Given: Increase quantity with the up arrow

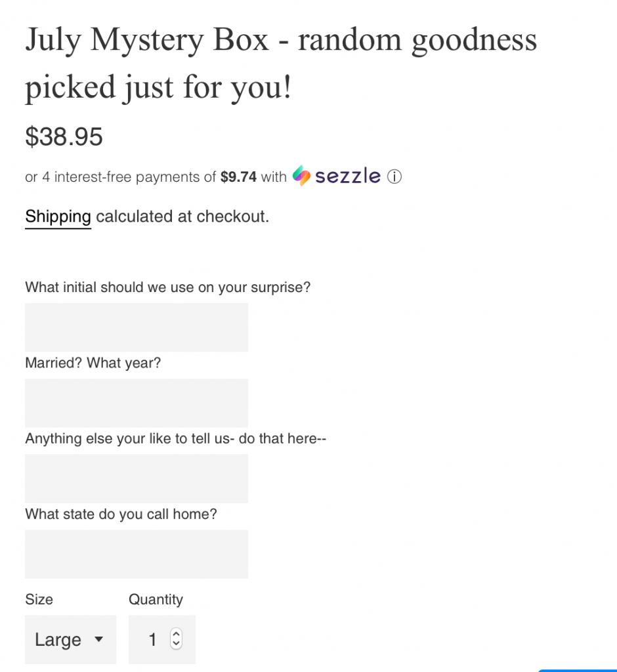Looking at the screenshot, I should pos(175,635).
